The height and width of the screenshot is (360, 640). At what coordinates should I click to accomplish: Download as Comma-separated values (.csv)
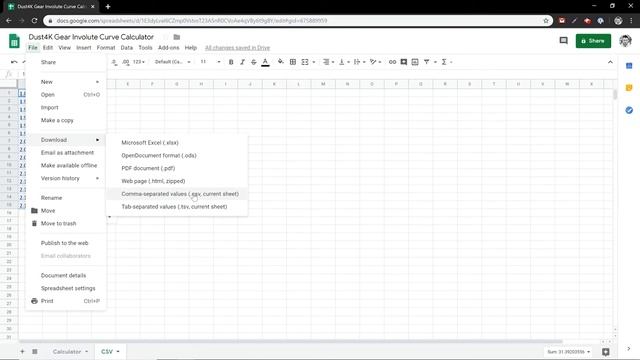pyautogui.click(x=177, y=194)
